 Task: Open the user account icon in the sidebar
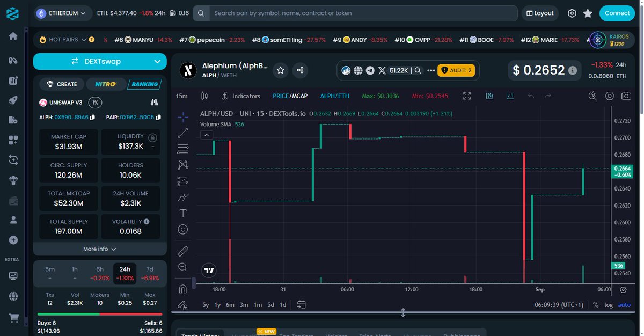[13, 220]
